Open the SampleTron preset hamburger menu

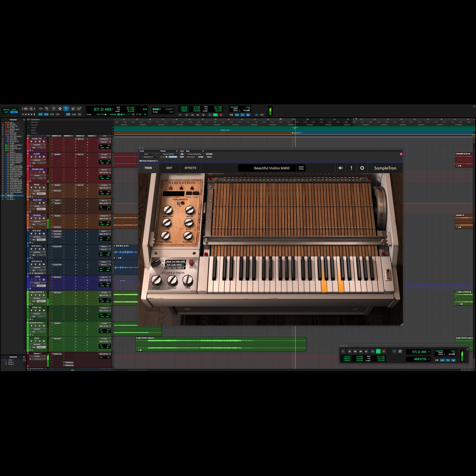tap(301, 168)
